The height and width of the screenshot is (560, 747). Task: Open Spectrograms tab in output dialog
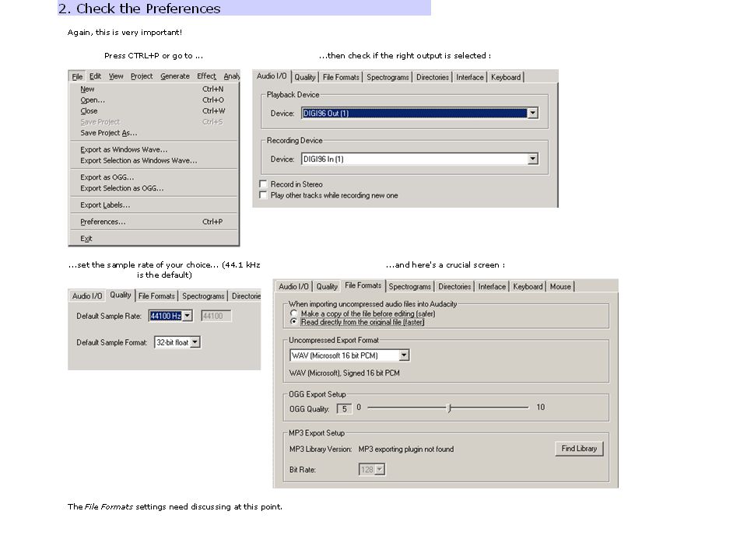click(388, 77)
